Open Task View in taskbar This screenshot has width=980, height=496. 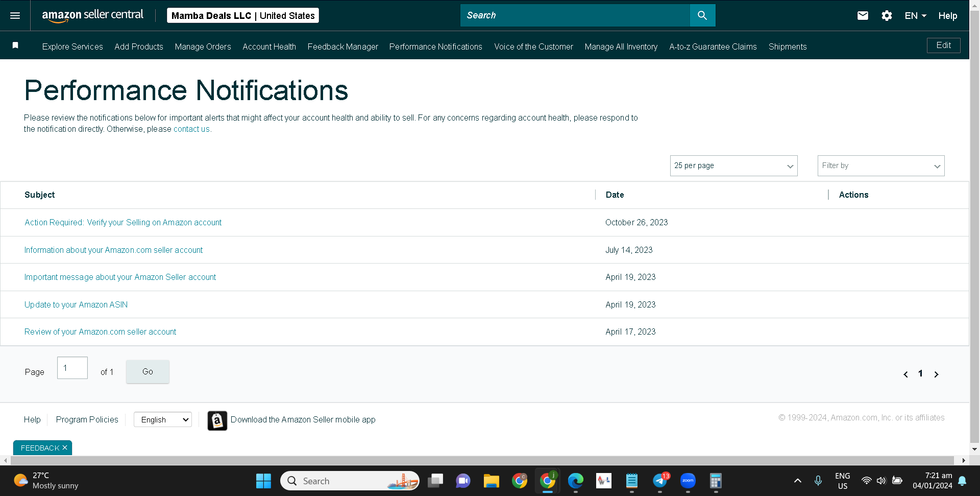tap(435, 481)
